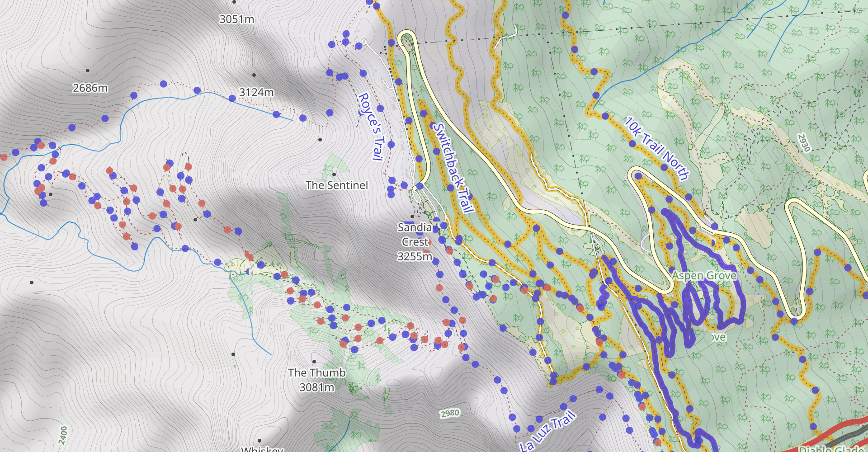
Task: Select the peak dot above The Thumb label
Action: [314, 362]
